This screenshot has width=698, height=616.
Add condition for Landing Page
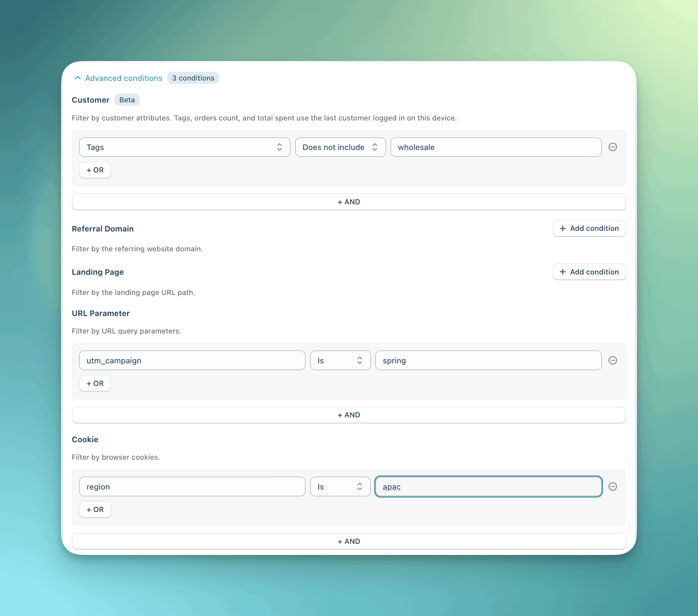pos(589,272)
